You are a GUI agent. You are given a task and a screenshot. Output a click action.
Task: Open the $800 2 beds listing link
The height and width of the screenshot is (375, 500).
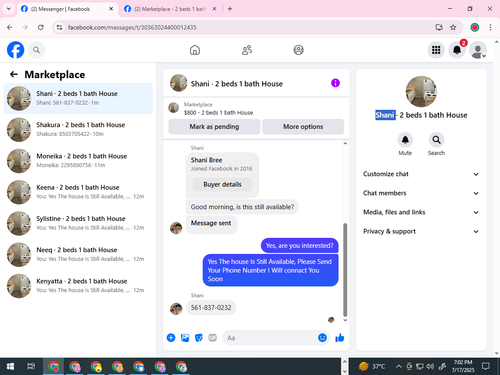(218, 113)
